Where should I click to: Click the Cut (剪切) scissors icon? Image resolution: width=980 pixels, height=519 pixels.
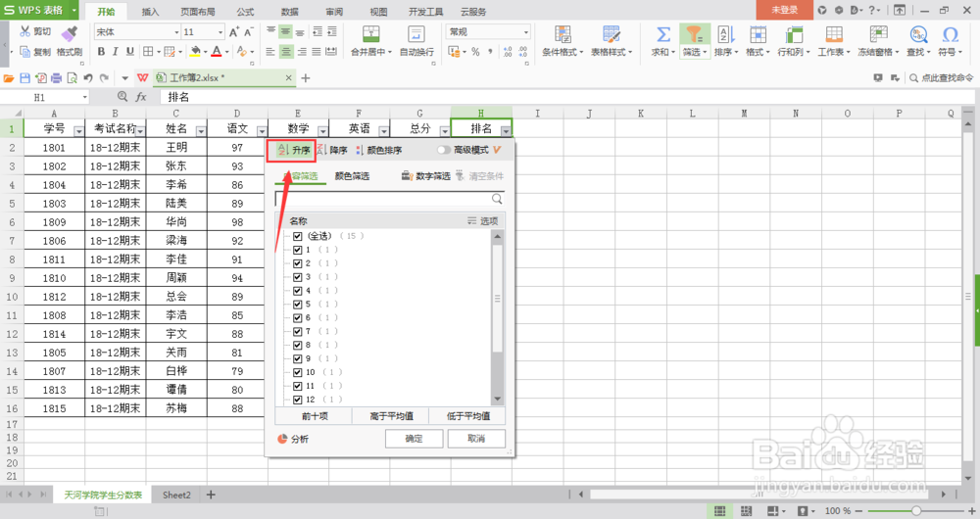pyautogui.click(x=25, y=31)
